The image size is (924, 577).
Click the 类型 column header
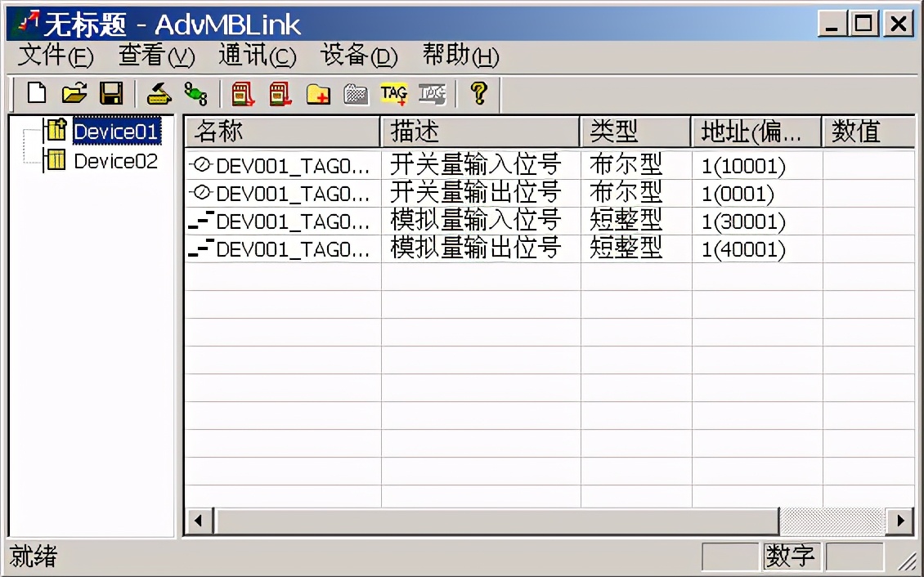pos(636,132)
